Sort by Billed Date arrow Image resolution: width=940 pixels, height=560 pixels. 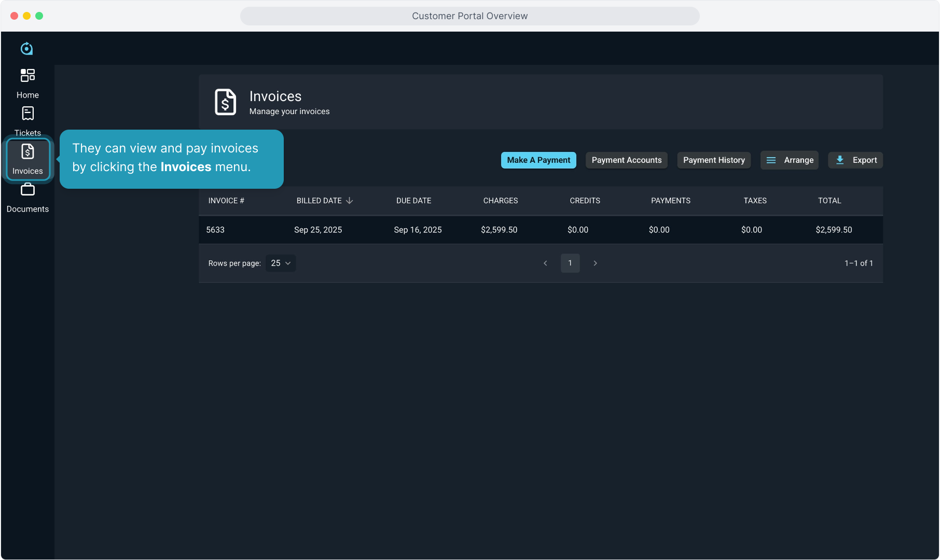coord(350,201)
